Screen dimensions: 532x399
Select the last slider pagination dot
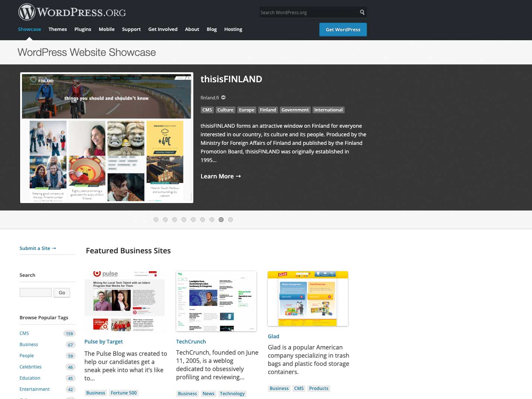(231, 220)
